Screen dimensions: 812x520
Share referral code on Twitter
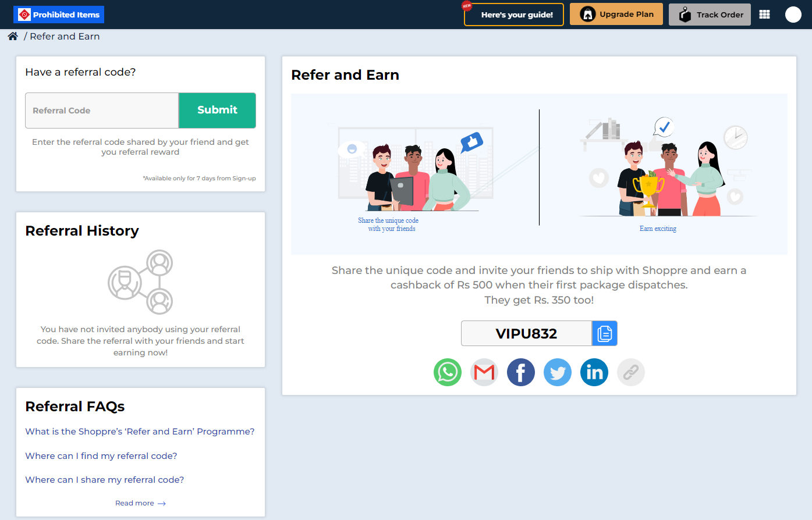[557, 372]
